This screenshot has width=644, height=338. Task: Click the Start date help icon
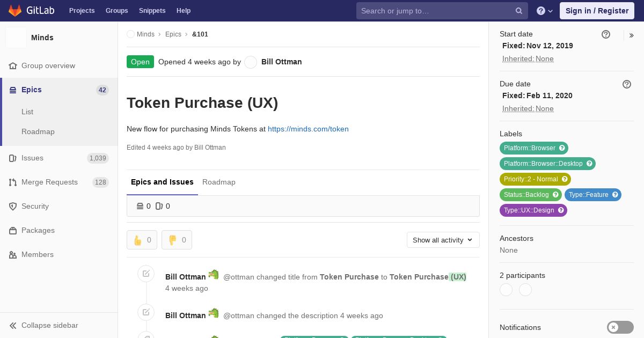[606, 34]
